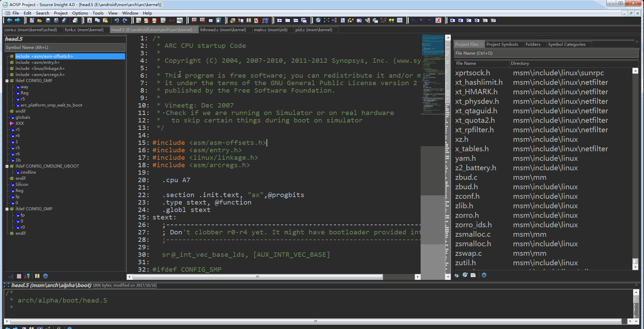Image resolution: width=644 pixels, height=329 pixels.
Task: Click the Tile windows grid icon
Action: click(279, 20)
